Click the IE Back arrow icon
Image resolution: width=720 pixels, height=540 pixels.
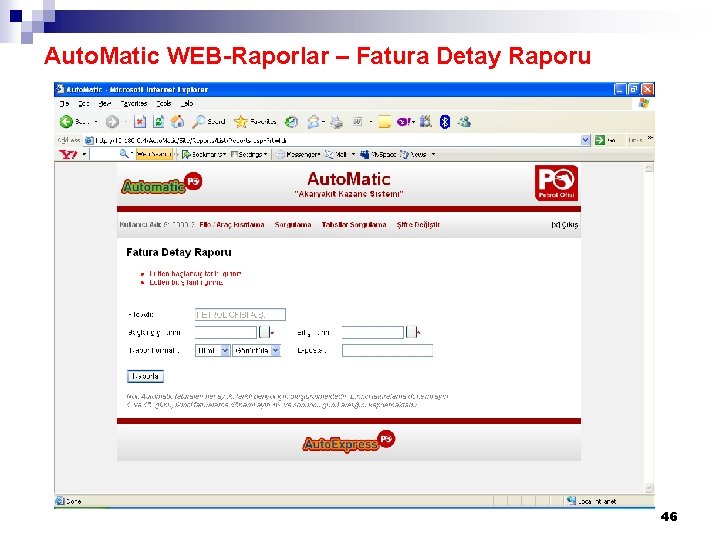pos(66,122)
